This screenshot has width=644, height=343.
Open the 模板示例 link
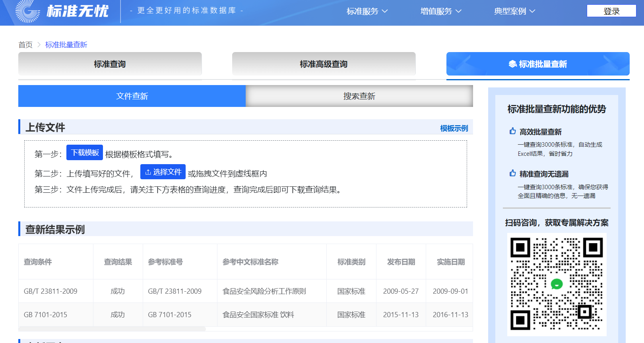[x=454, y=128]
